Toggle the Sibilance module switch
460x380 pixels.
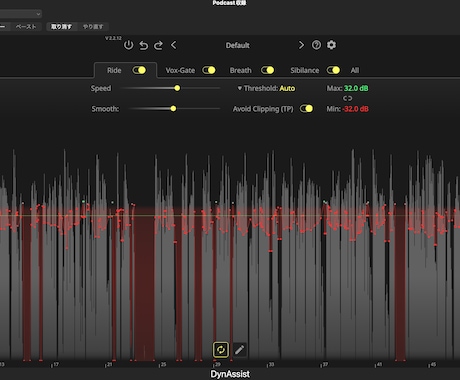click(x=333, y=70)
